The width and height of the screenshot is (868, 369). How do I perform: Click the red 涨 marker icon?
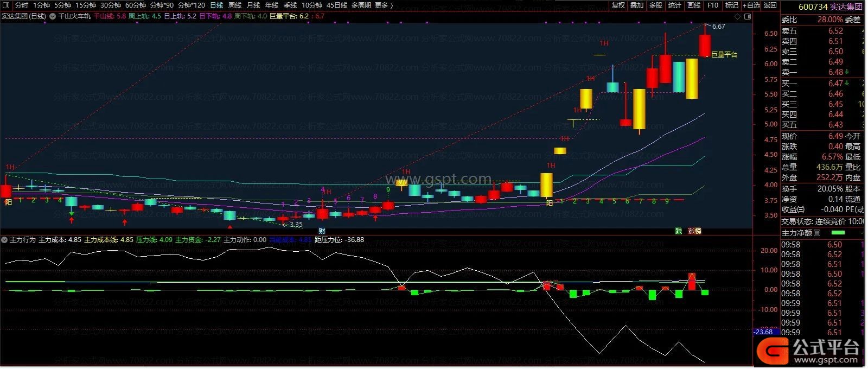click(x=691, y=231)
